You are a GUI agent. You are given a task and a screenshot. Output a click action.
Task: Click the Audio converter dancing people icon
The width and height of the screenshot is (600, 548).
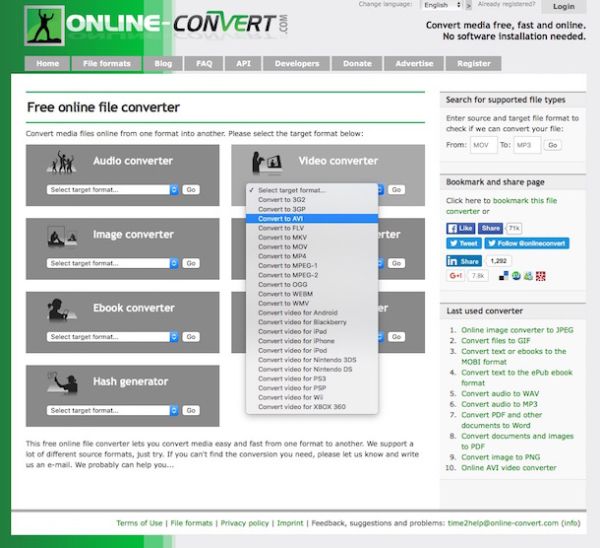61,162
